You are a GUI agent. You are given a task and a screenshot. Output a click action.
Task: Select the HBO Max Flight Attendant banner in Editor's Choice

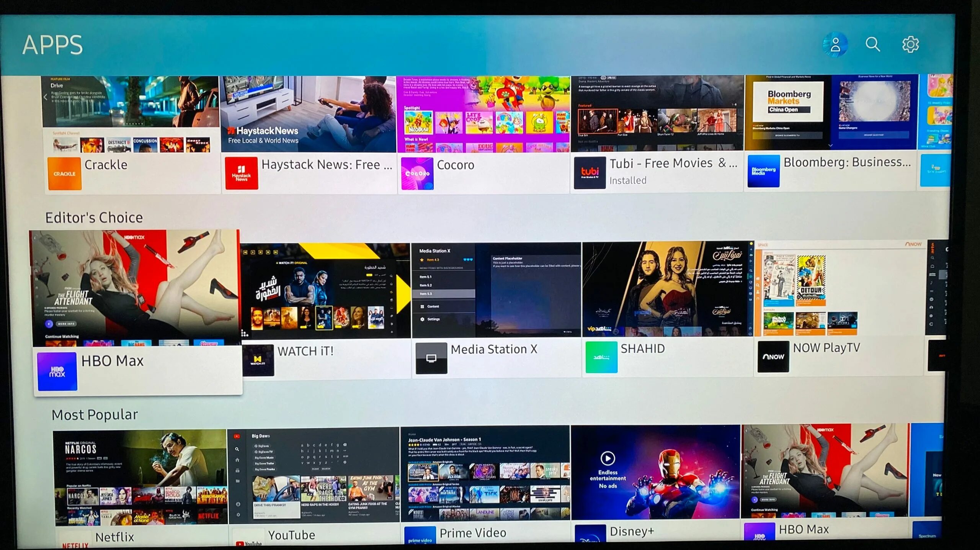[x=135, y=287]
